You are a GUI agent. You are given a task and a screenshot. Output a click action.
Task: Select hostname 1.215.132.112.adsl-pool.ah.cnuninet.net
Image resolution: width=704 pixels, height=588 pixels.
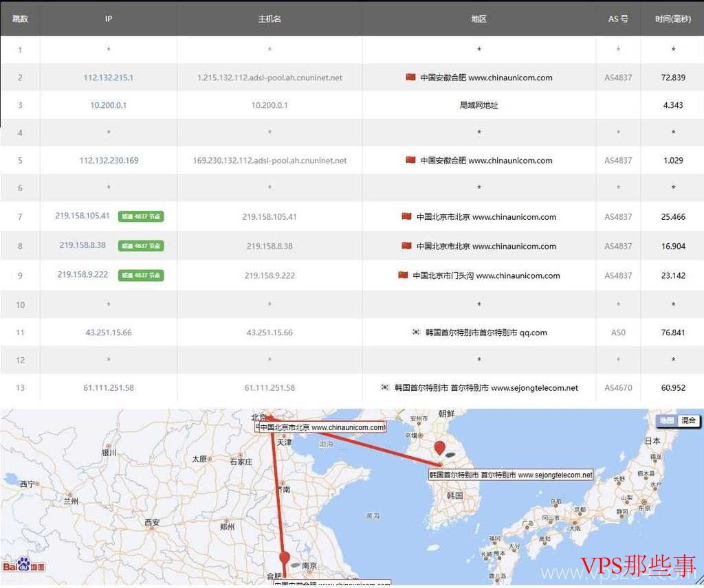point(269,78)
